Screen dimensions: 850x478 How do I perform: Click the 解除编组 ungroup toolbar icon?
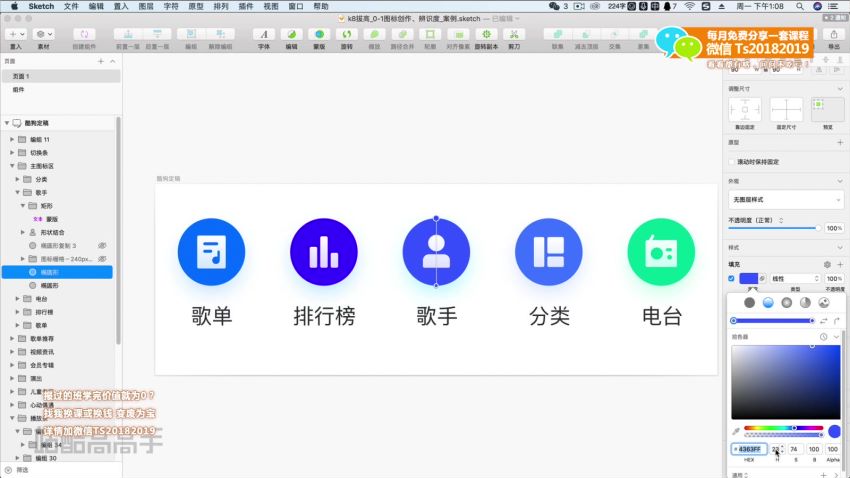[x=221, y=34]
